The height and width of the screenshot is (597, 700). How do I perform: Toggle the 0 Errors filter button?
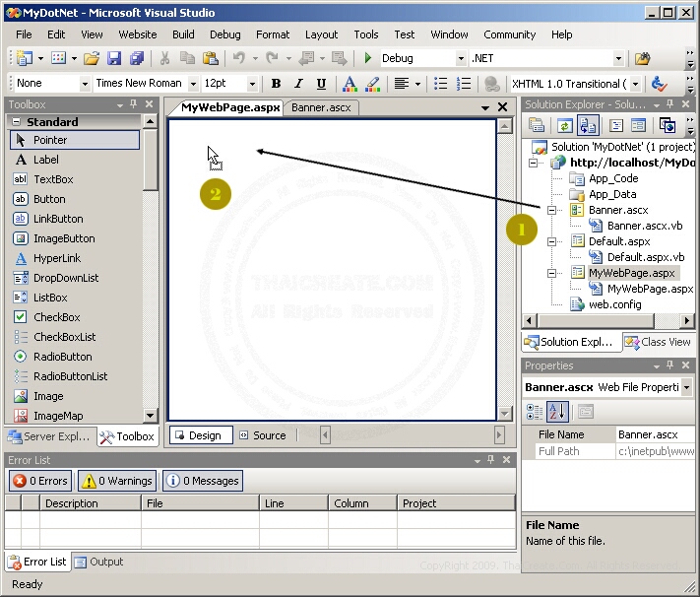pos(40,481)
